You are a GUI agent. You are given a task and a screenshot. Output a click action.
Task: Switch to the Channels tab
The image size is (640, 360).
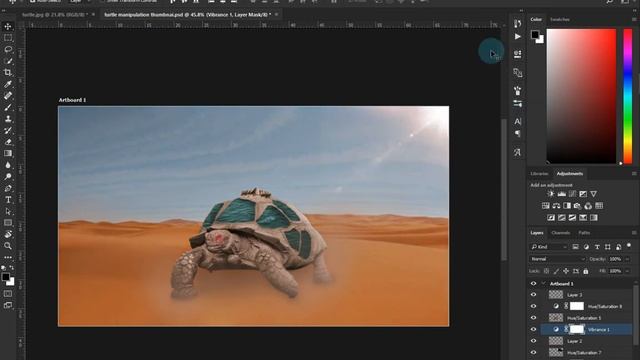click(x=560, y=233)
